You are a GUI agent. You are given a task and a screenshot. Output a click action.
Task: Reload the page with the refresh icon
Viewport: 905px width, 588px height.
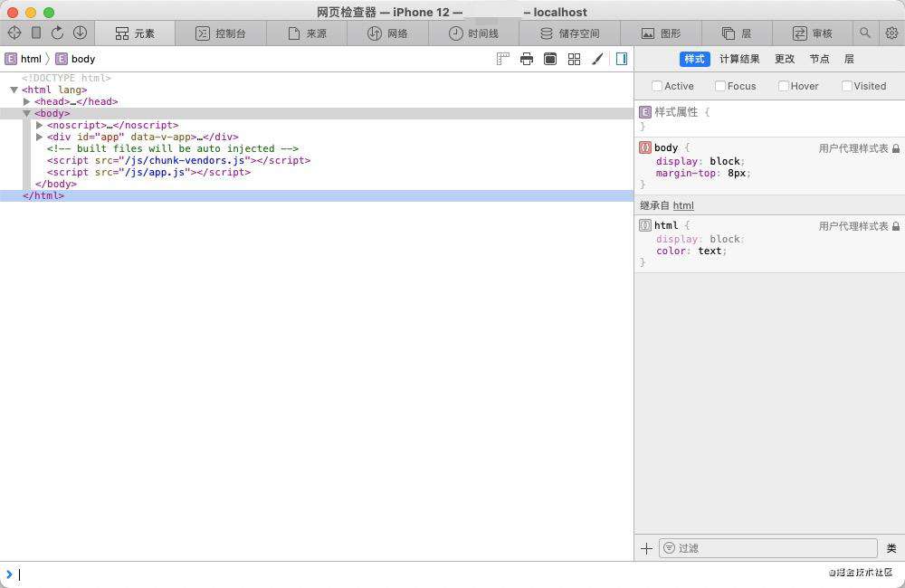coord(57,33)
